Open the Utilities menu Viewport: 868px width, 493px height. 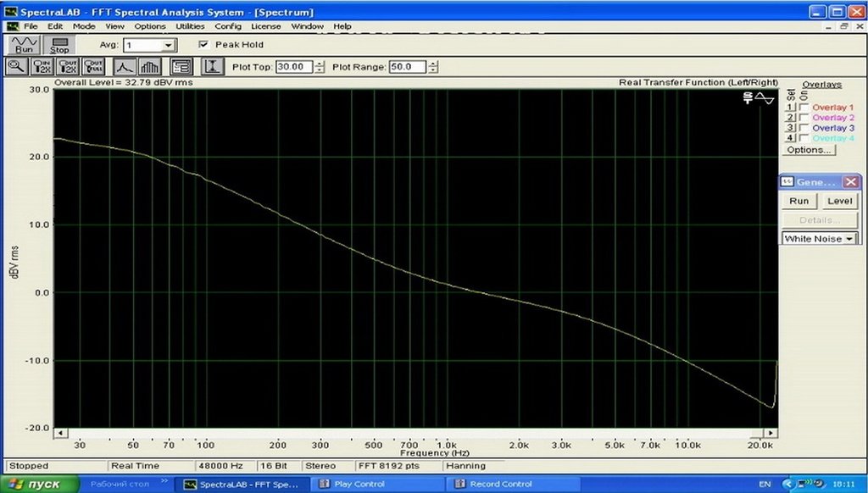pos(190,26)
